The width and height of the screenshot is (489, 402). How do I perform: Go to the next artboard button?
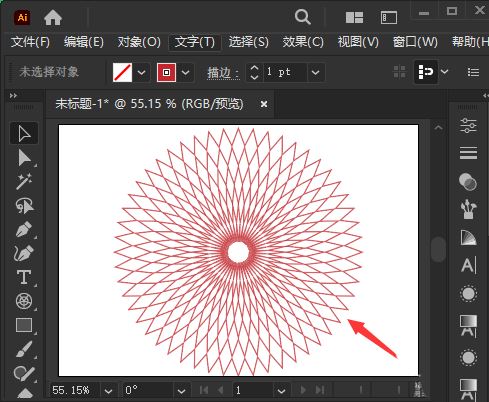click(x=303, y=390)
